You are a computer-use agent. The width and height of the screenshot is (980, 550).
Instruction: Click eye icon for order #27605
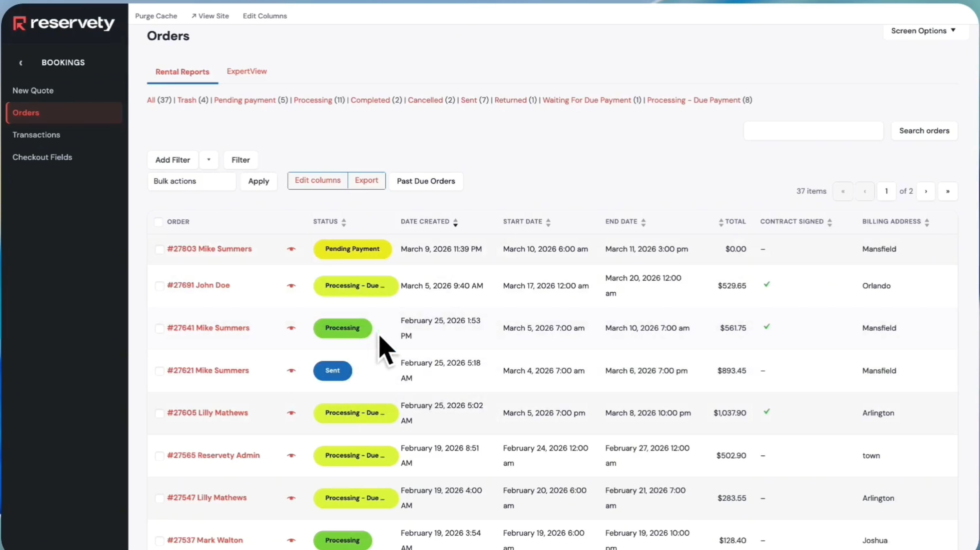[291, 413]
